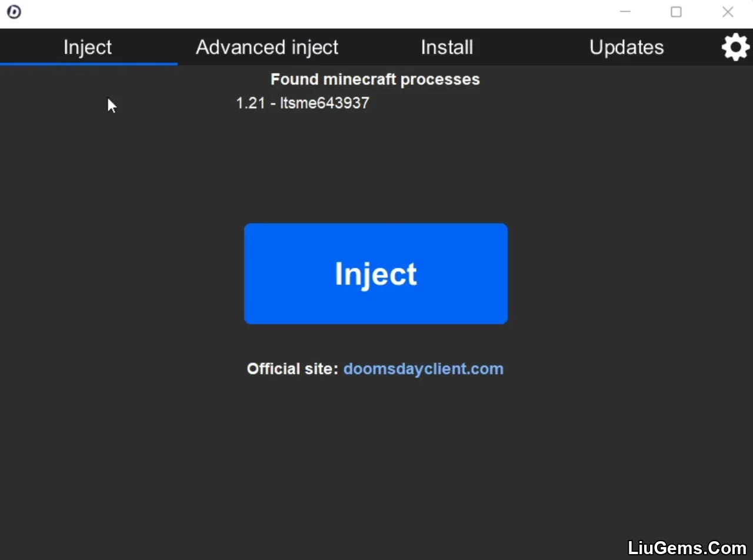Switch to the Inject tab
Viewport: 753px width, 560px height.
click(88, 47)
